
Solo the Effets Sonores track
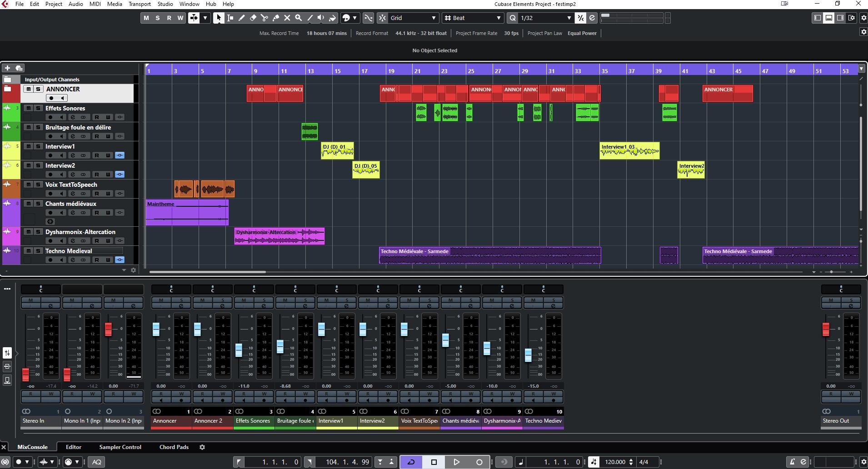click(39, 108)
